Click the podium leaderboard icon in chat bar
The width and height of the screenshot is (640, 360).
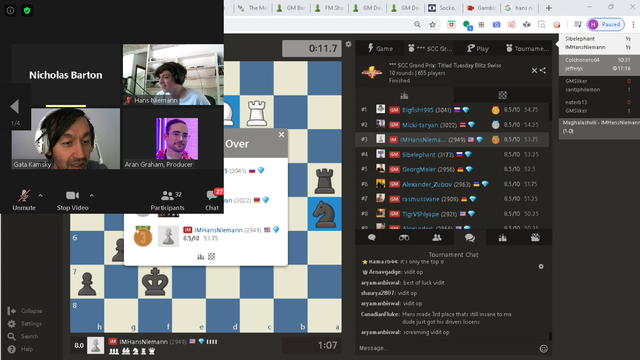[x=502, y=238]
